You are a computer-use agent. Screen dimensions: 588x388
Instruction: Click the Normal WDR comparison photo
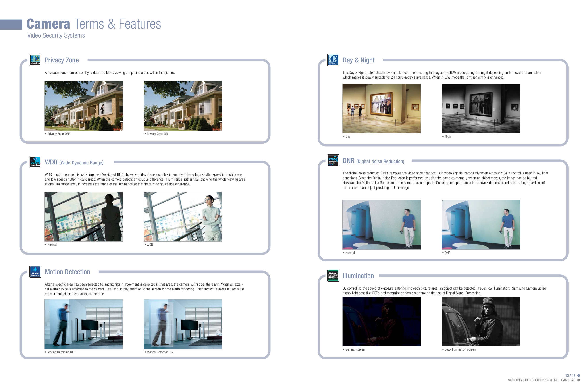pyautogui.click(x=84, y=217)
